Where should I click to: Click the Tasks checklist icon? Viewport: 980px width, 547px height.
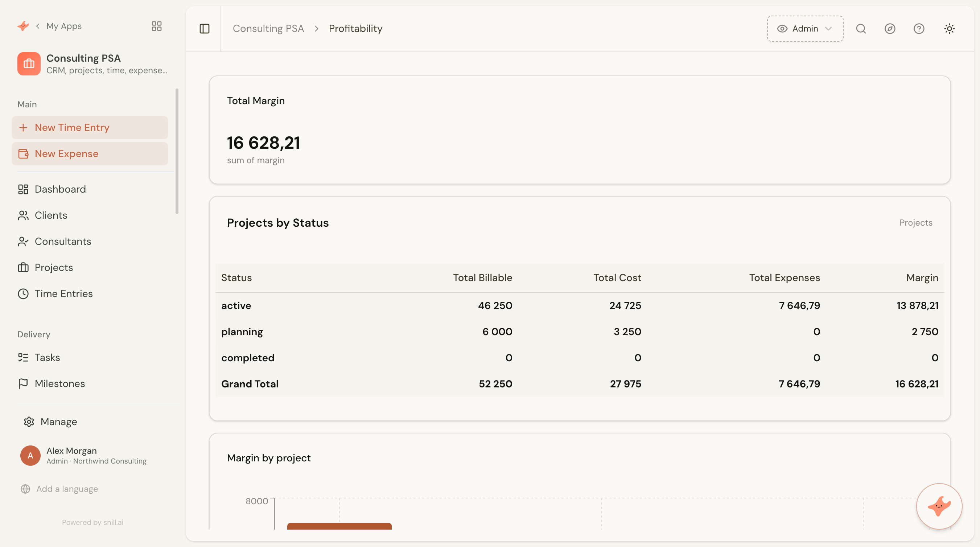(x=23, y=358)
